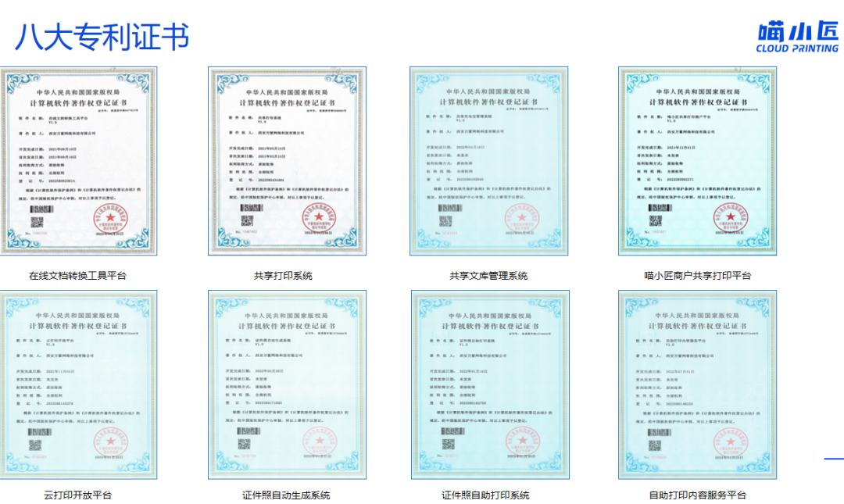
Task: Open the 共享打印系统 certificate image
Action: click(287, 161)
